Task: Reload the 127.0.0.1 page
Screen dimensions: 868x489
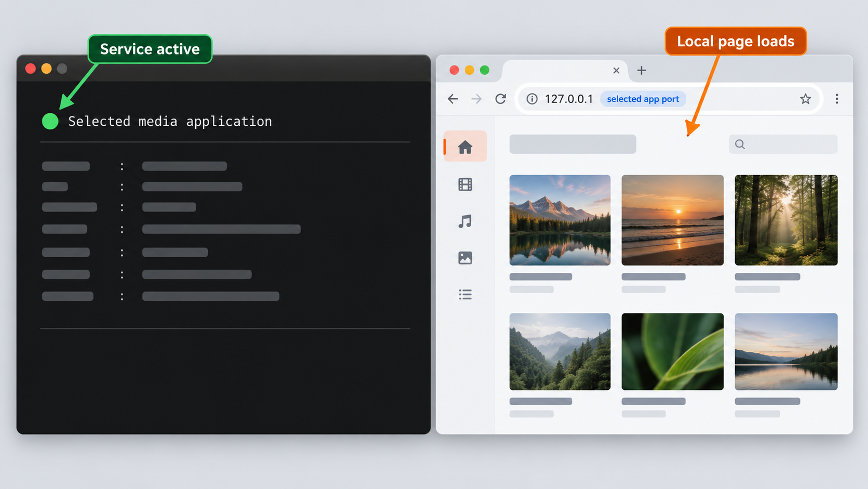Action: pos(500,99)
